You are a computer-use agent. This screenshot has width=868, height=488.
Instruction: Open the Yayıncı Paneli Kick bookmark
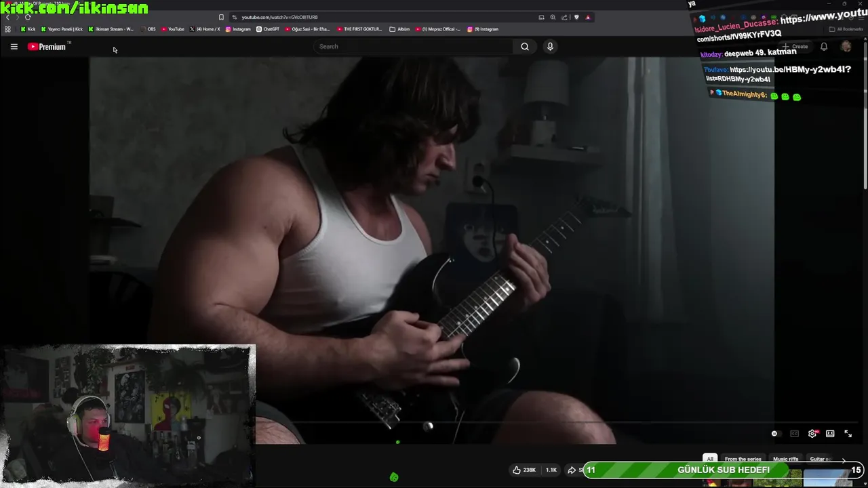pyautogui.click(x=62, y=29)
